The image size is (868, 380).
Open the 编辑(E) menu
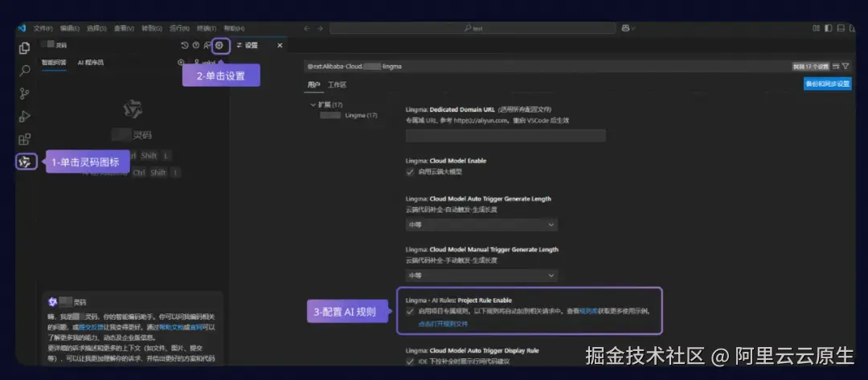point(70,28)
